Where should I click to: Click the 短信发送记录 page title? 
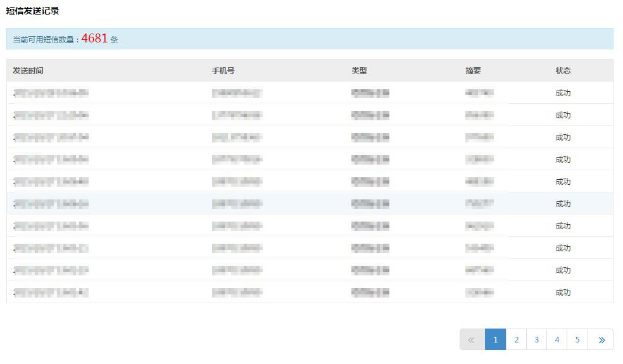(x=33, y=11)
